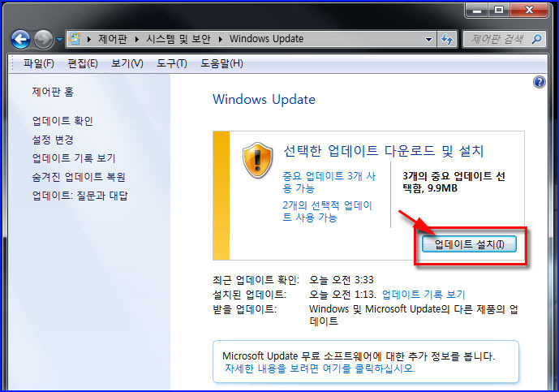Expand the arrow after 시스템 및 보안
The width and height of the screenshot is (559, 392).
click(x=221, y=39)
